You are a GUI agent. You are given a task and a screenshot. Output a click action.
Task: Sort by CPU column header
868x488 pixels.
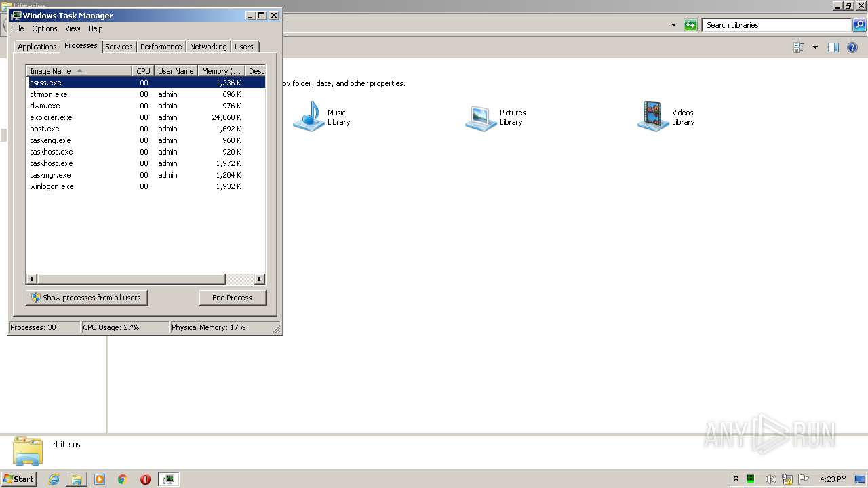[x=143, y=70]
